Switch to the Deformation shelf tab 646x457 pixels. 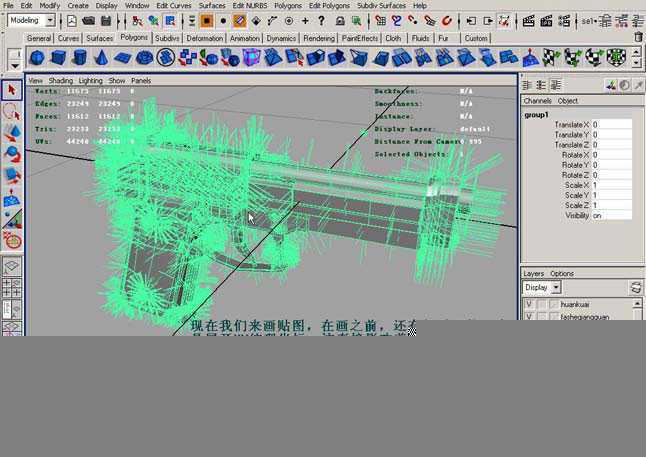[x=204, y=38]
